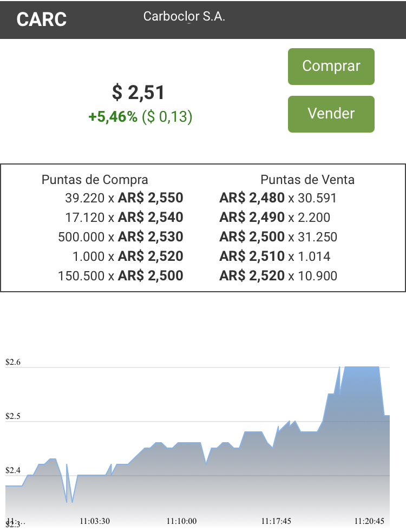Choose the bid 500.000 x AR$ 2,530
The width and height of the screenshot is (406, 532).
point(121,237)
